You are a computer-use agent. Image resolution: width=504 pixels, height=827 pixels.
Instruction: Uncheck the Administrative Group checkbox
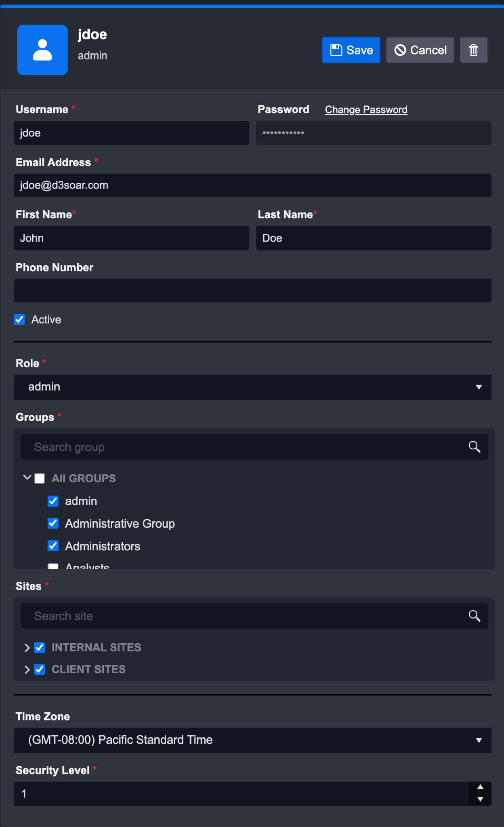(x=53, y=523)
